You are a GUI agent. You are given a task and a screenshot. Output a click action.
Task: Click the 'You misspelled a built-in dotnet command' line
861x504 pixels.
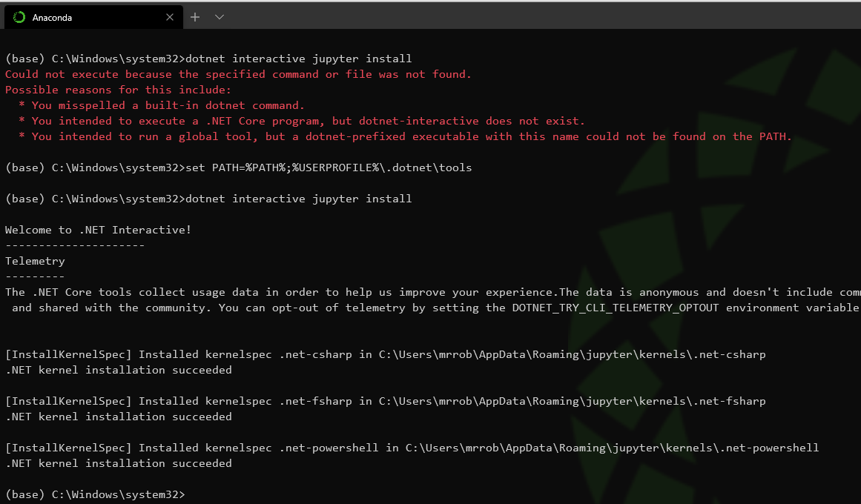(168, 105)
